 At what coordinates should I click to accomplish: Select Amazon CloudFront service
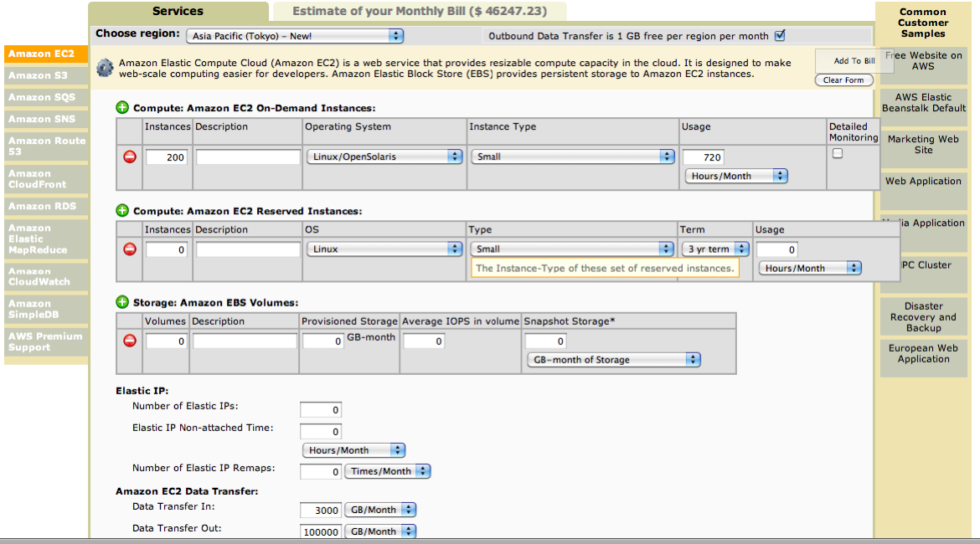tap(46, 179)
